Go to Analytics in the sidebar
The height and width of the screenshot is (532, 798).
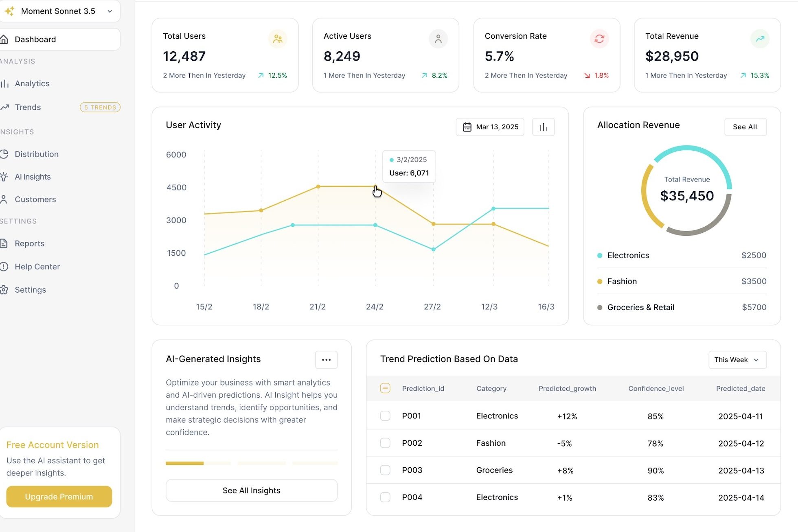click(32, 83)
